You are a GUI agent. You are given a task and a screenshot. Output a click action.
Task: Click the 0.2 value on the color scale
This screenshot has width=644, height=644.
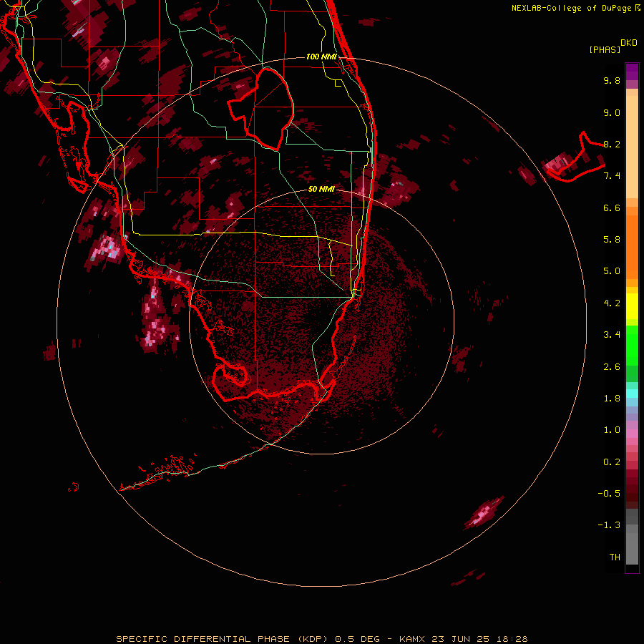coord(612,462)
